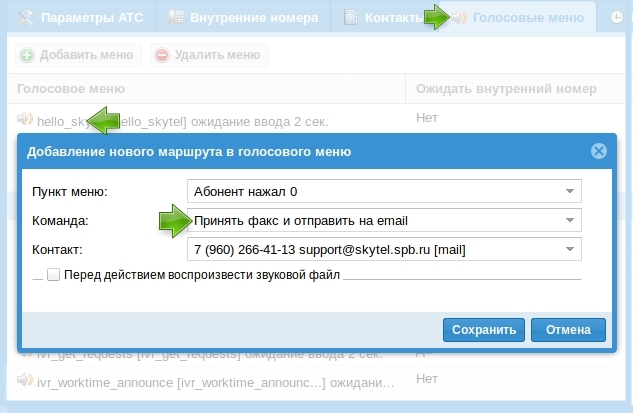Expand the Контакт dropdown arrow
Image resolution: width=633 pixels, height=413 pixels.
click(x=570, y=249)
